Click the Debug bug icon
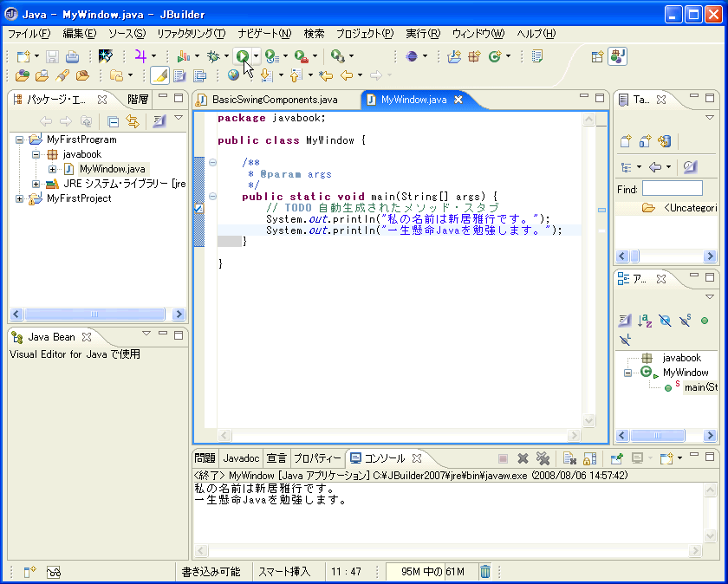728x584 pixels. pyautogui.click(x=213, y=56)
